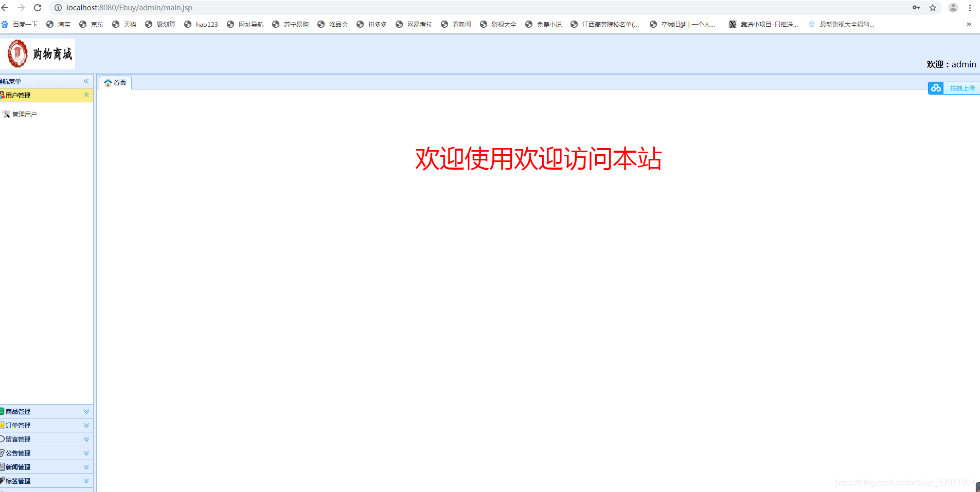Open the 淘宝 bookmark
This screenshot has width=980, height=492.
click(x=59, y=24)
